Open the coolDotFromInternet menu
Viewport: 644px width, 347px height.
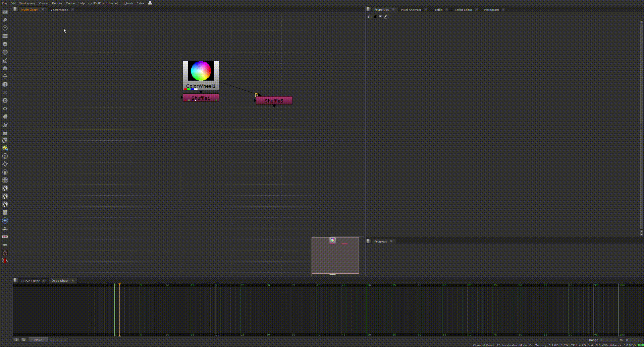pos(103,3)
